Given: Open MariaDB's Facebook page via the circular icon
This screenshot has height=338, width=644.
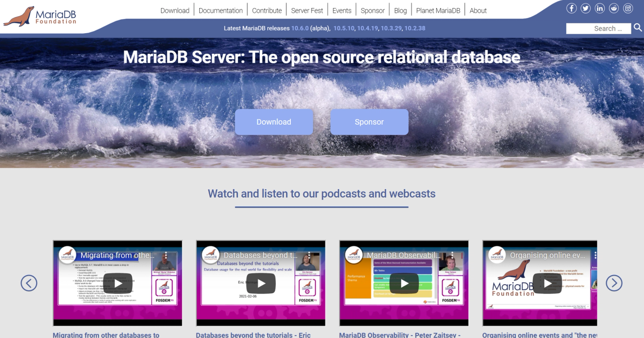Looking at the screenshot, I should [572, 8].
